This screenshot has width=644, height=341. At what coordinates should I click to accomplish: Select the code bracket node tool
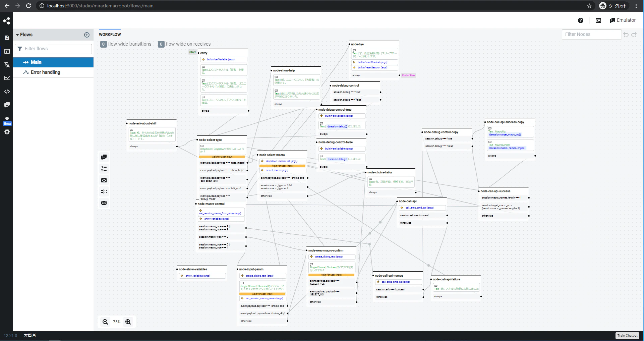tap(104, 180)
